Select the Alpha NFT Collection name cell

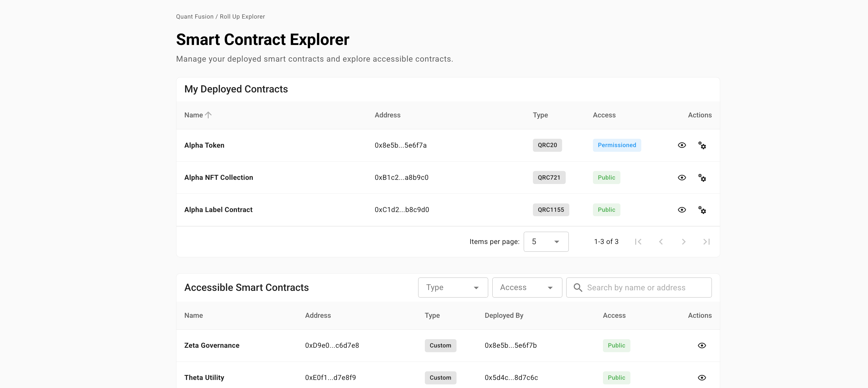coord(219,177)
